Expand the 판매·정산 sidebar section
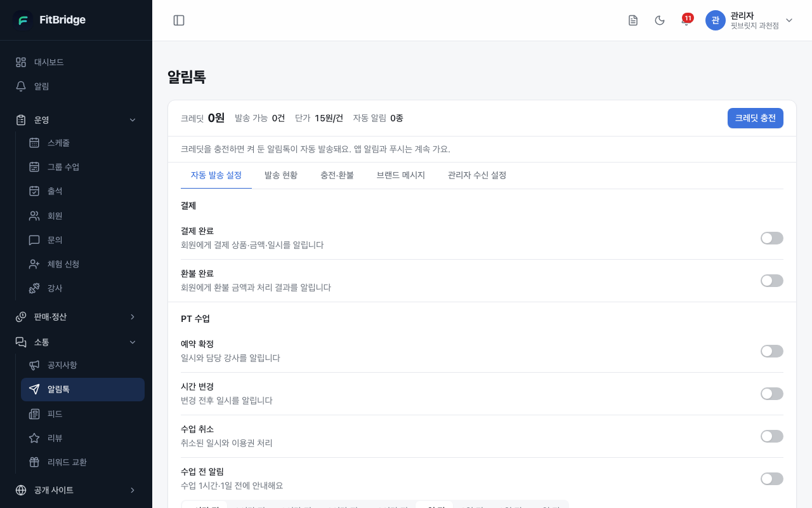 (x=76, y=317)
